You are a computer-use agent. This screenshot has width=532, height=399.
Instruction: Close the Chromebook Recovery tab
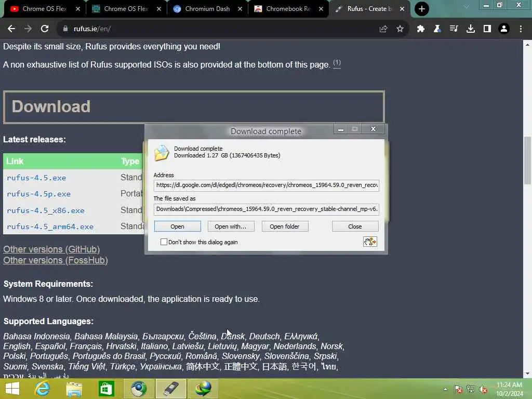point(321,9)
